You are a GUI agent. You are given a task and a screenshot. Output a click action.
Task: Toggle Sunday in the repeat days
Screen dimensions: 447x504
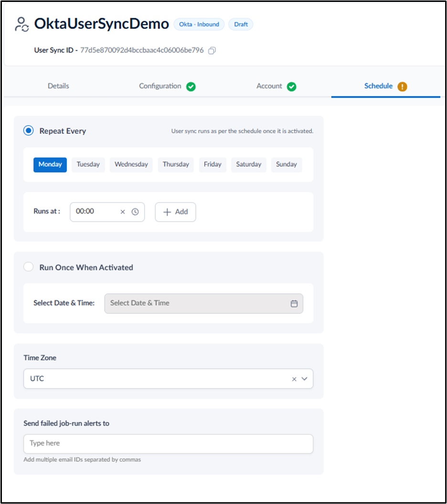287,164
